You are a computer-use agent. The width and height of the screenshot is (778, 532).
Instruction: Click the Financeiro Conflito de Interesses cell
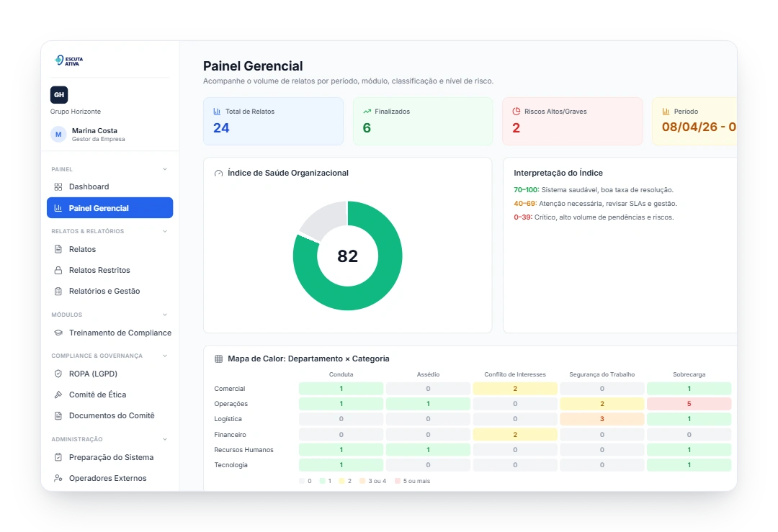(x=515, y=435)
